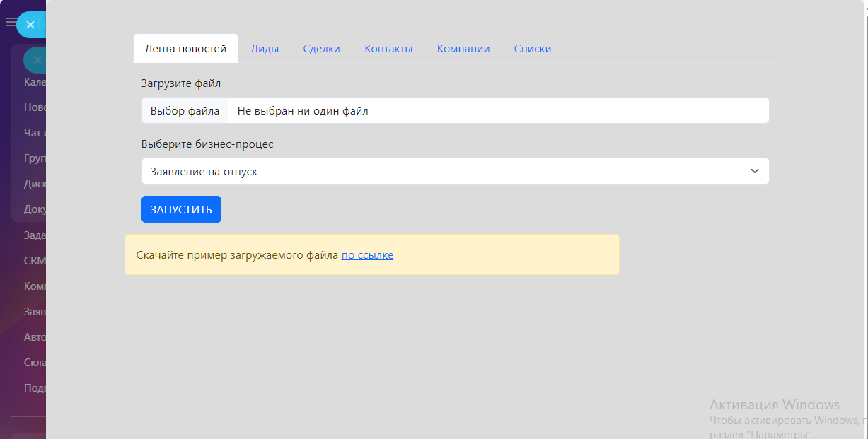This screenshot has width=868, height=439.
Task: Click the 'Не выбран ни один файл' field
Action: tap(499, 111)
